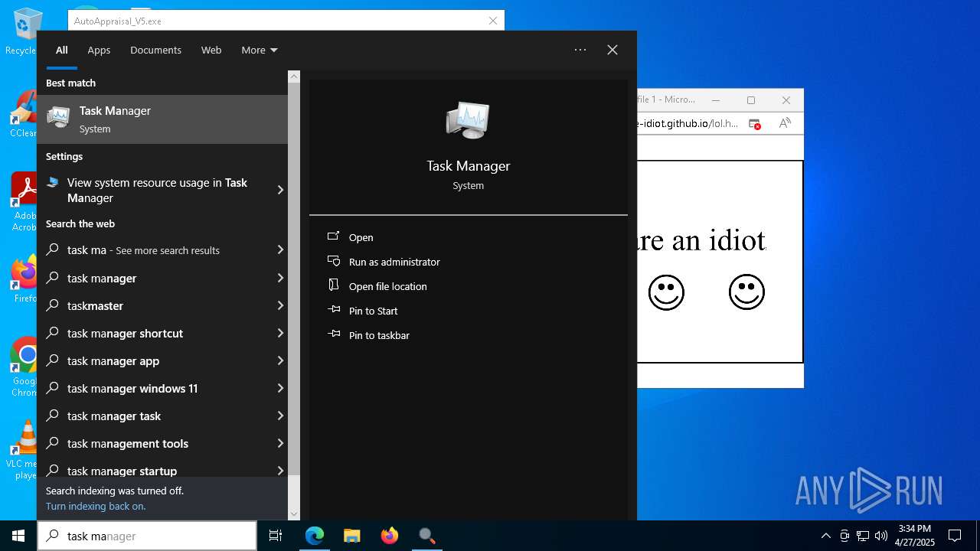
Task: Expand the More filter dropdown
Action: (260, 50)
